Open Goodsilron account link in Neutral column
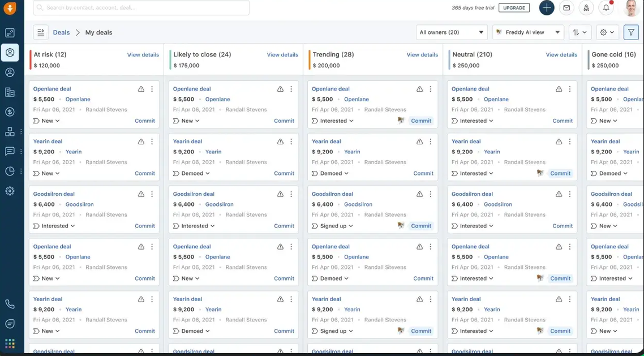This screenshot has height=356, width=644. [498, 204]
